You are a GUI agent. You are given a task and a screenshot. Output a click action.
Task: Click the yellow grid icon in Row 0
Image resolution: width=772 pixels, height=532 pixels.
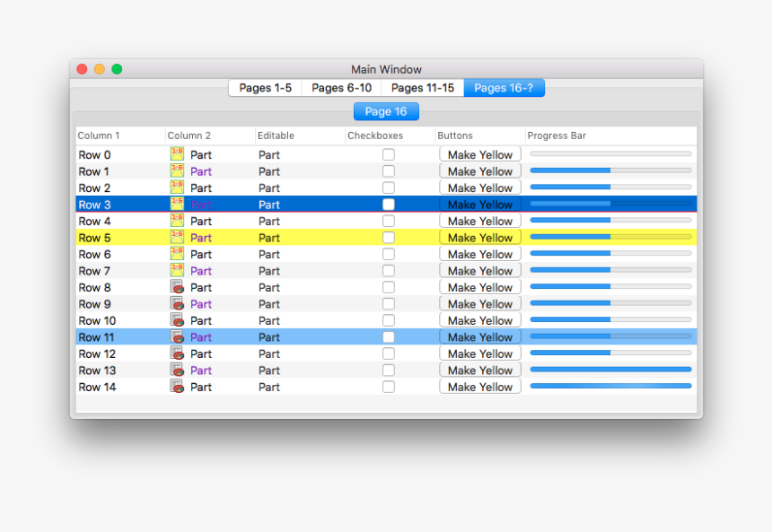(177, 154)
